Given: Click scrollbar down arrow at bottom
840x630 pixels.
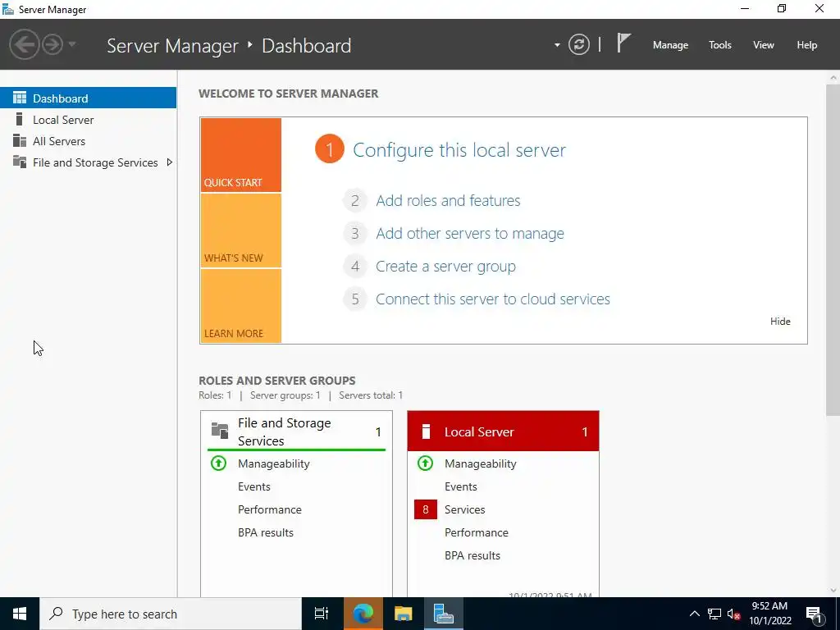Looking at the screenshot, I should 833,591.
